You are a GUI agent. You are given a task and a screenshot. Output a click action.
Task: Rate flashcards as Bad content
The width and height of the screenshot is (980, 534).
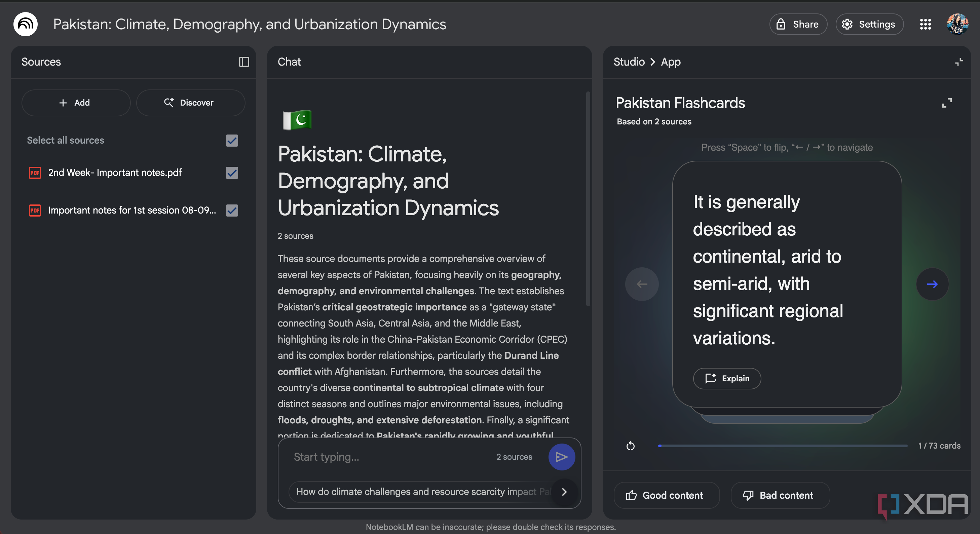(780, 495)
